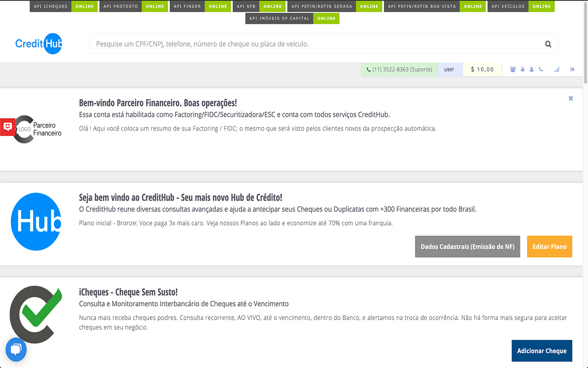Open the red feedback smiley widget
The image size is (588, 368).
click(x=7, y=126)
